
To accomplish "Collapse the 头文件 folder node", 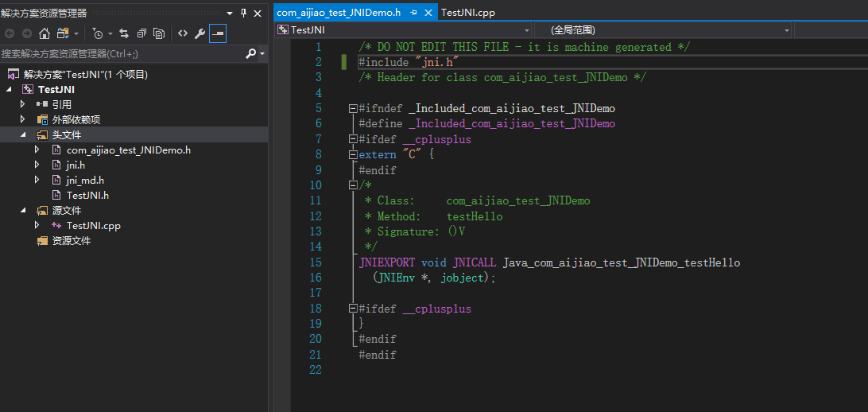I will coord(23,135).
